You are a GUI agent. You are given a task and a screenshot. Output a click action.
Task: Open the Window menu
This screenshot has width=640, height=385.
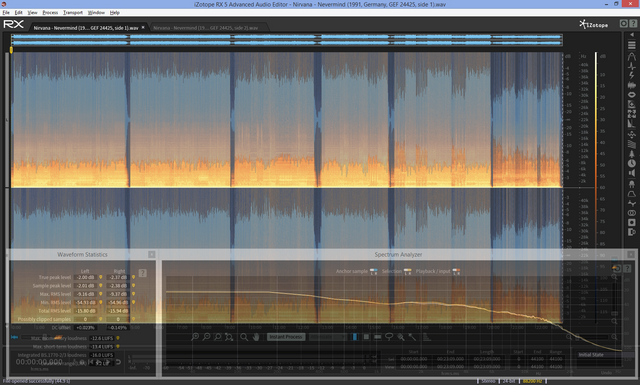(x=96, y=13)
